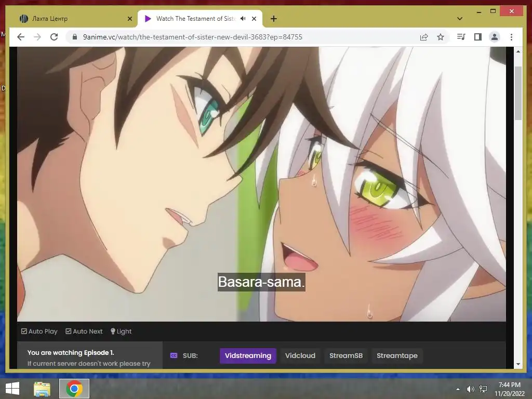Click the address bar URL
The height and width of the screenshot is (399, 532).
pyautogui.click(x=192, y=37)
